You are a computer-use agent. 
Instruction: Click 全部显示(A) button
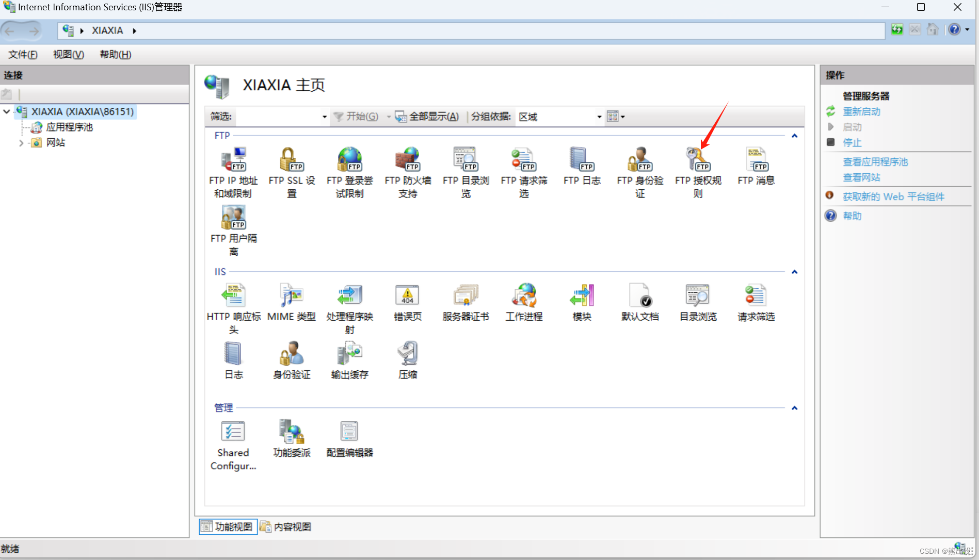coord(427,117)
